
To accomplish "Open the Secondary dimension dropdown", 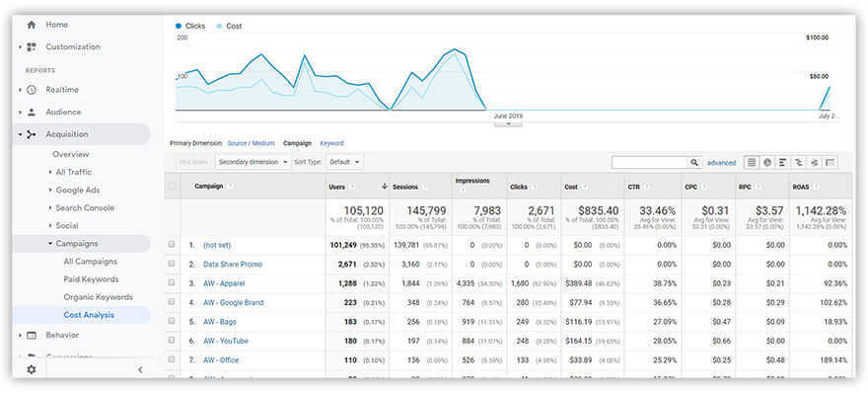I will 253,162.
